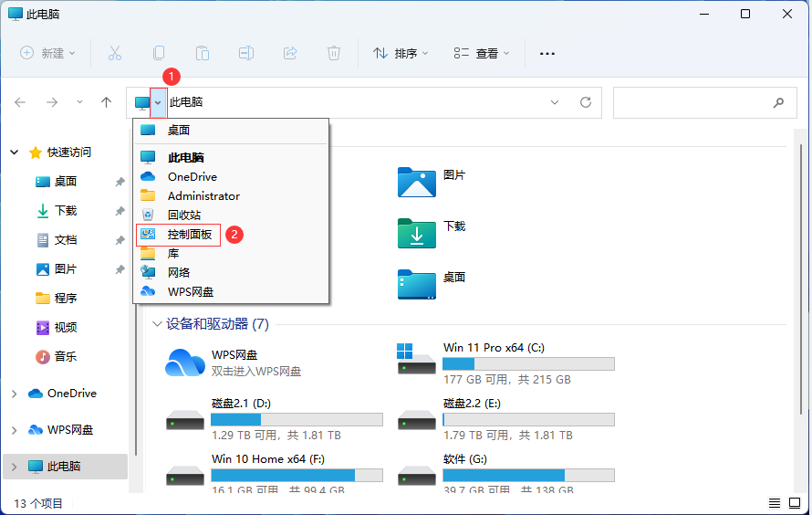Choose 控制面板 in dropdown list
The image size is (812, 515).
[231, 235]
